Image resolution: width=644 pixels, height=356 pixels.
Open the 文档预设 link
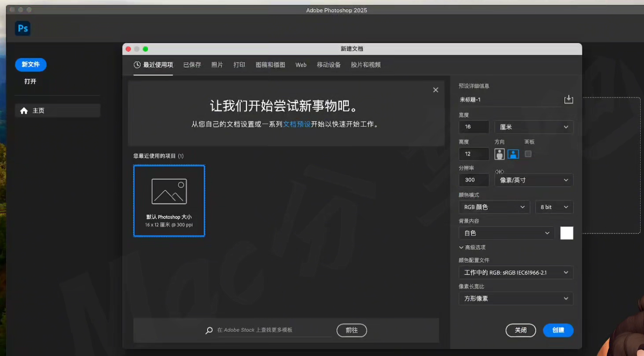coord(297,124)
